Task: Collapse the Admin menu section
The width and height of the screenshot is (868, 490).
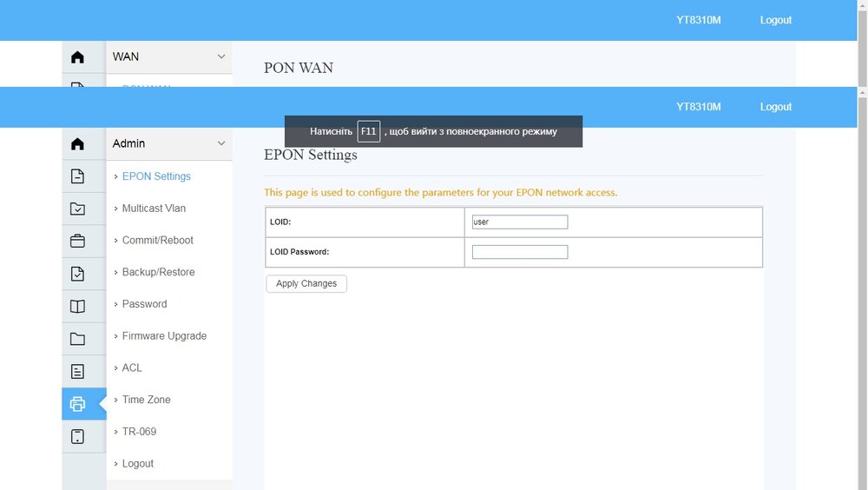Action: coord(220,143)
